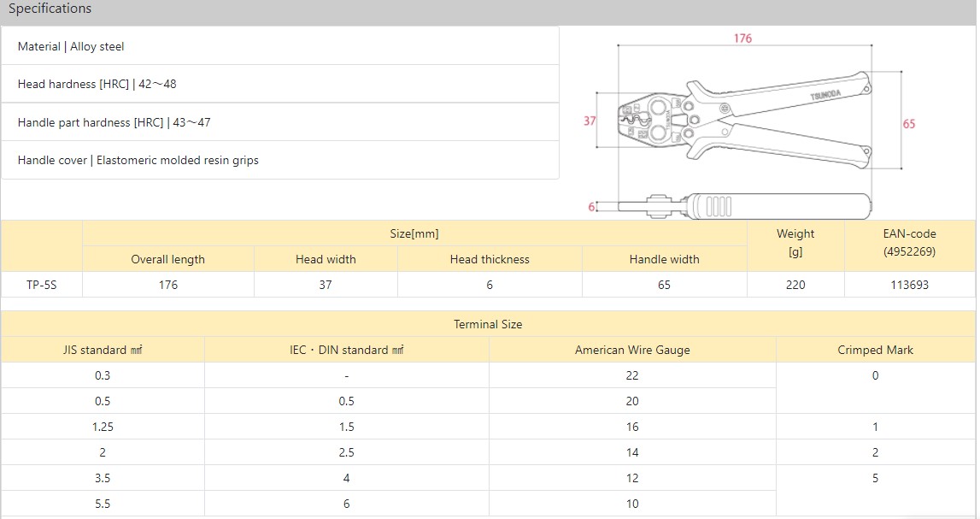980x519 pixels.
Task: Select the Crimped Mark 1 cell
Action: [875, 427]
